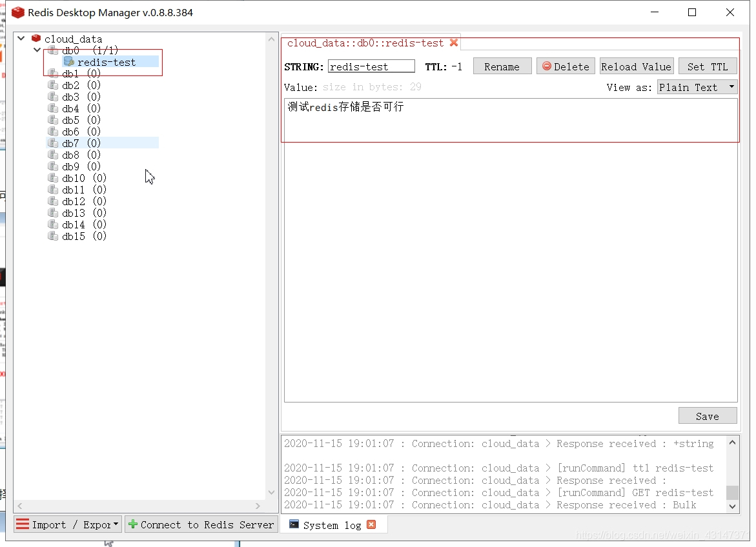
Task: Click the 'Response received : +string' log line
Action: [498, 443]
